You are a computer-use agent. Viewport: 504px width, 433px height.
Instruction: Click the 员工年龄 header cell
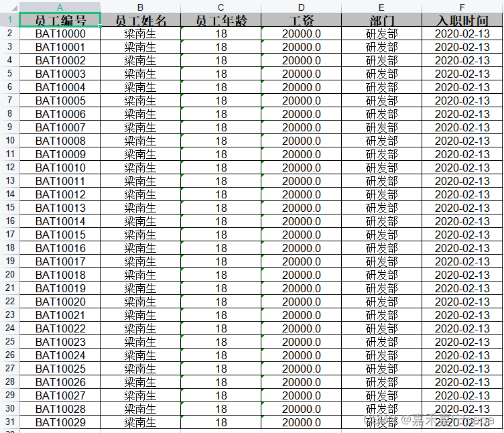pos(220,20)
